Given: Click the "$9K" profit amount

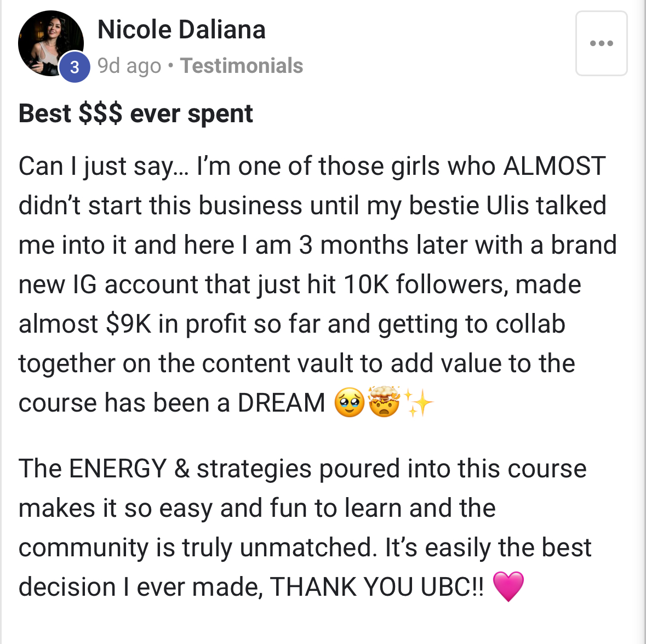Looking at the screenshot, I should tap(129, 324).
